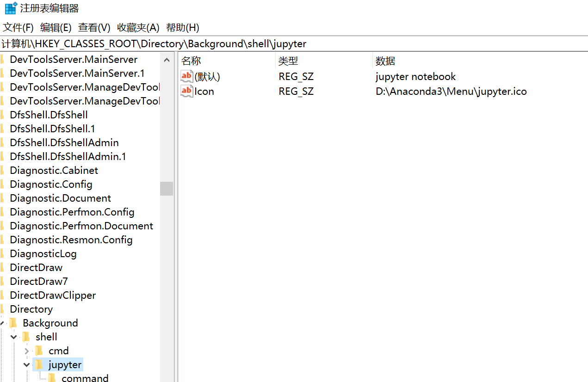Click the jupyter key folder icon
Screen dimensions: 588x382
pos(39,364)
